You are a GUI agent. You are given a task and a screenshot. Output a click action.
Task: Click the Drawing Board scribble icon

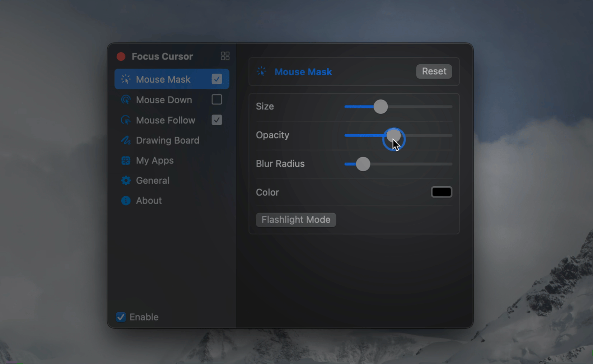click(126, 140)
